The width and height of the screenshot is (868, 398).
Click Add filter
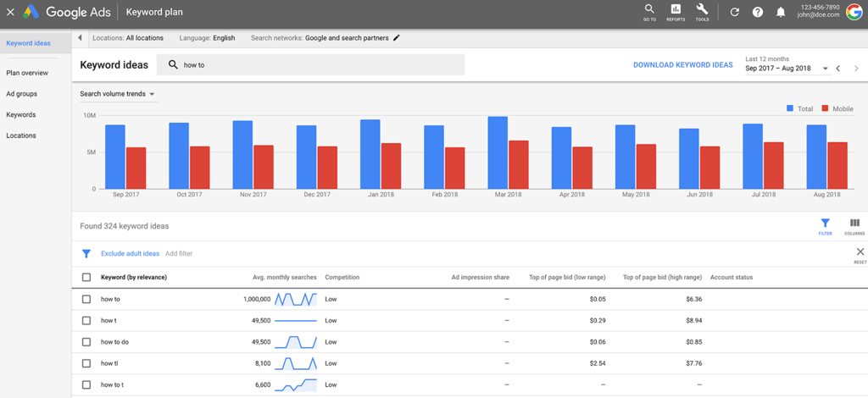[x=179, y=254]
